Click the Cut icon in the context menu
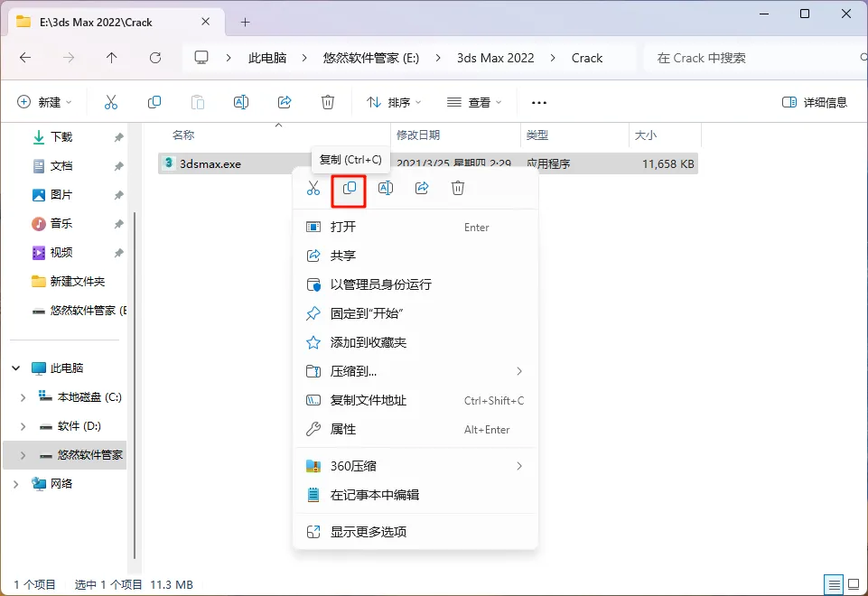Screen dimensions: 868x596 (x=313, y=188)
